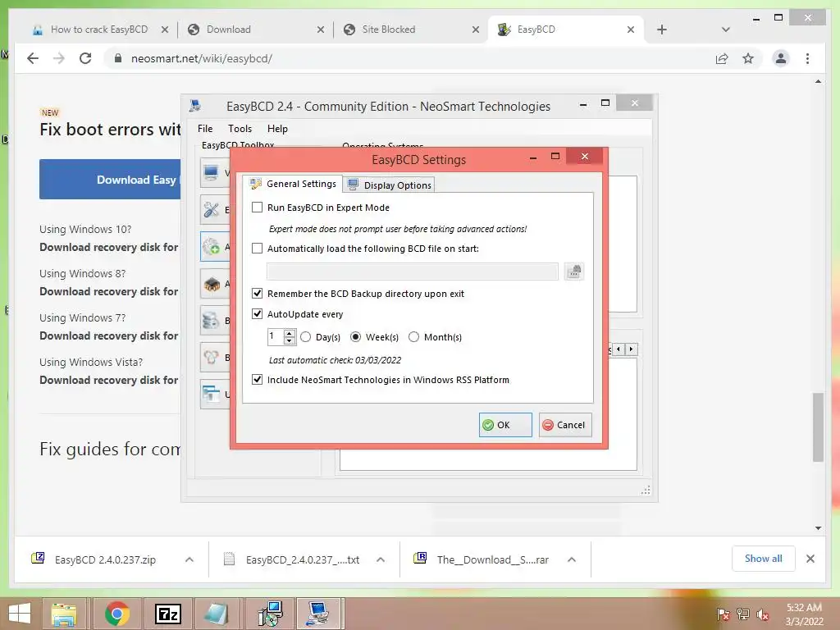Open Google Chrome from the taskbar
840x630 pixels.
click(117, 614)
